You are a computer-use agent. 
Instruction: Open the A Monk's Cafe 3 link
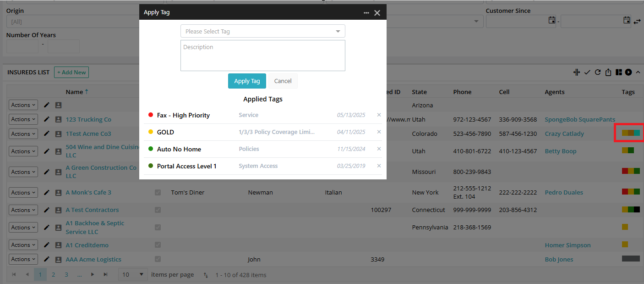click(88, 192)
